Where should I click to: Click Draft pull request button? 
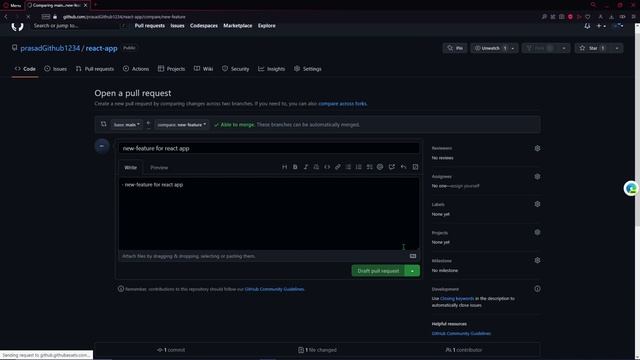378,271
